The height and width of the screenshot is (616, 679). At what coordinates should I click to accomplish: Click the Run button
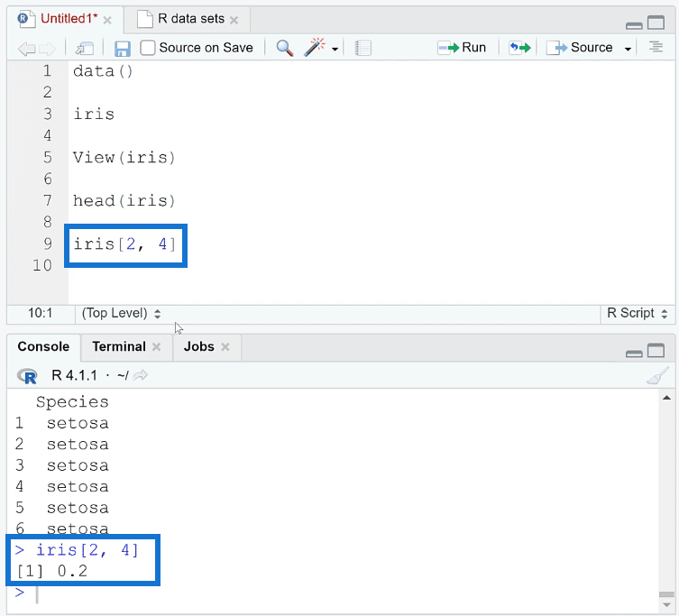462,47
